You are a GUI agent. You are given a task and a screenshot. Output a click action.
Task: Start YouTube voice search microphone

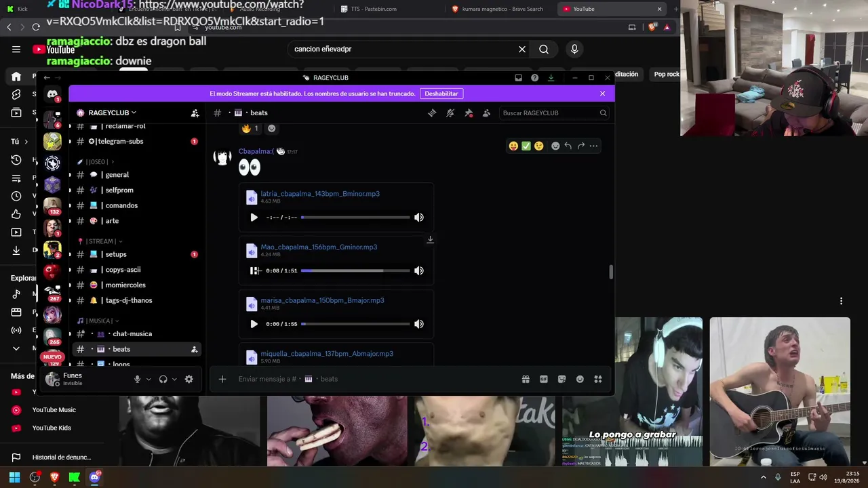tap(574, 49)
